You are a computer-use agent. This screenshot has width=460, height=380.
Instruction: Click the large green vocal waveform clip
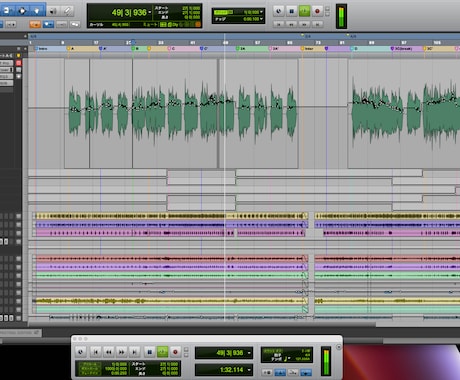click(x=175, y=113)
